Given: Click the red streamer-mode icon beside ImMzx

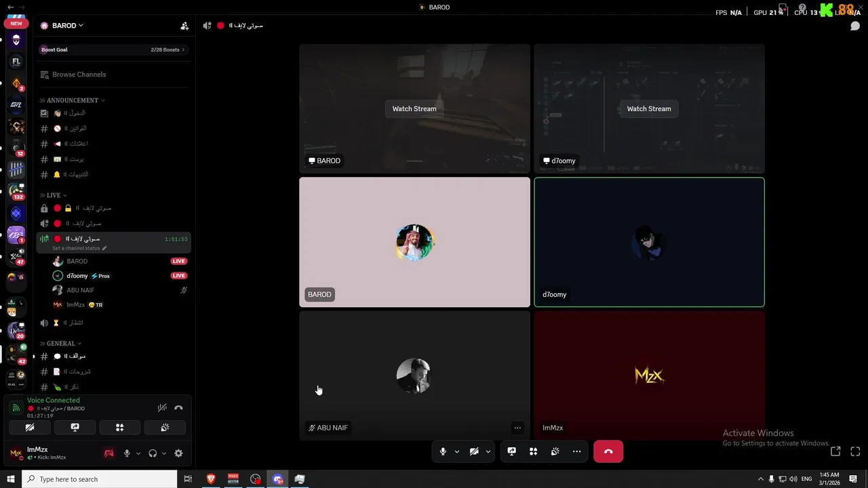Looking at the screenshot, I should [x=108, y=453].
